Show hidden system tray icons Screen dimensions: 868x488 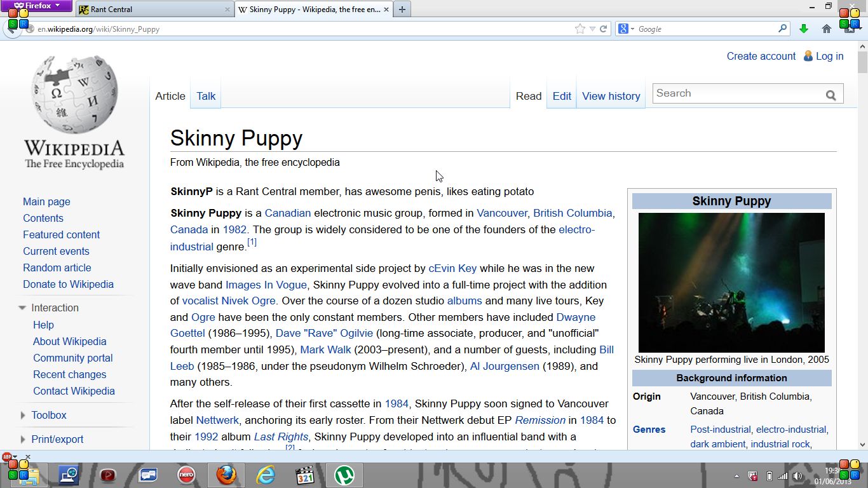tap(737, 476)
